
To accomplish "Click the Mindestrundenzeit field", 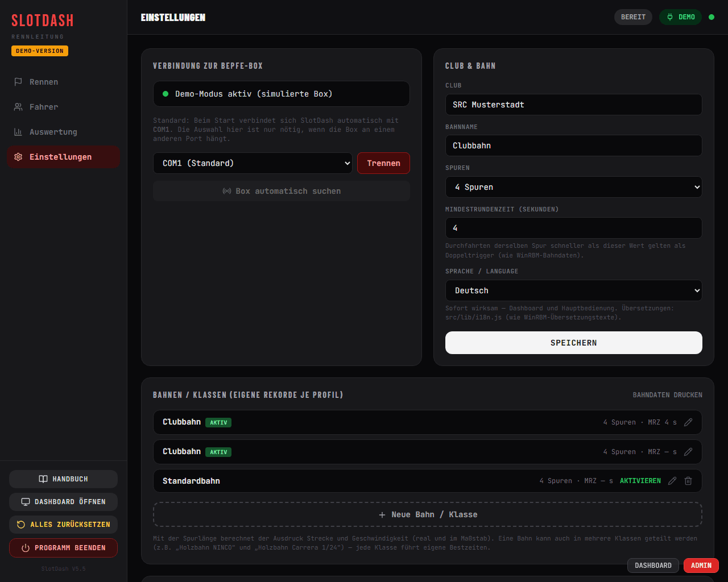I will [x=573, y=228].
